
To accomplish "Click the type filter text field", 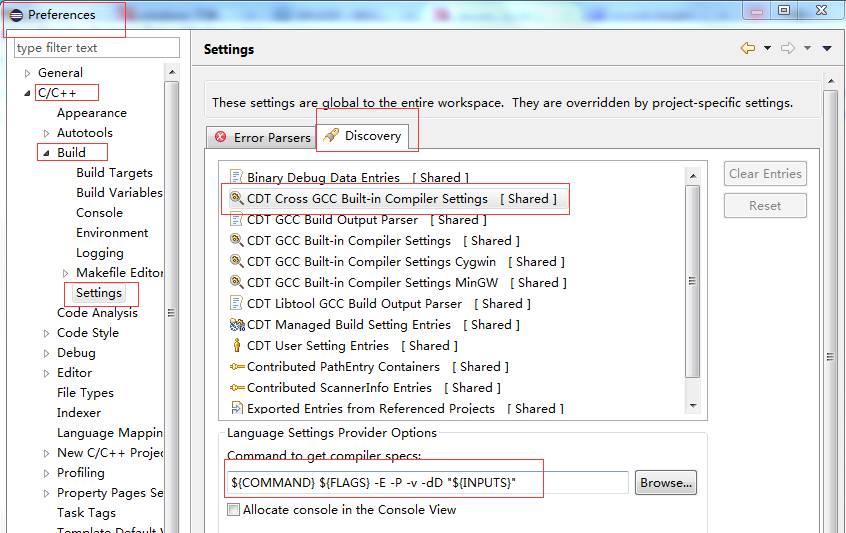I will click(x=97, y=47).
